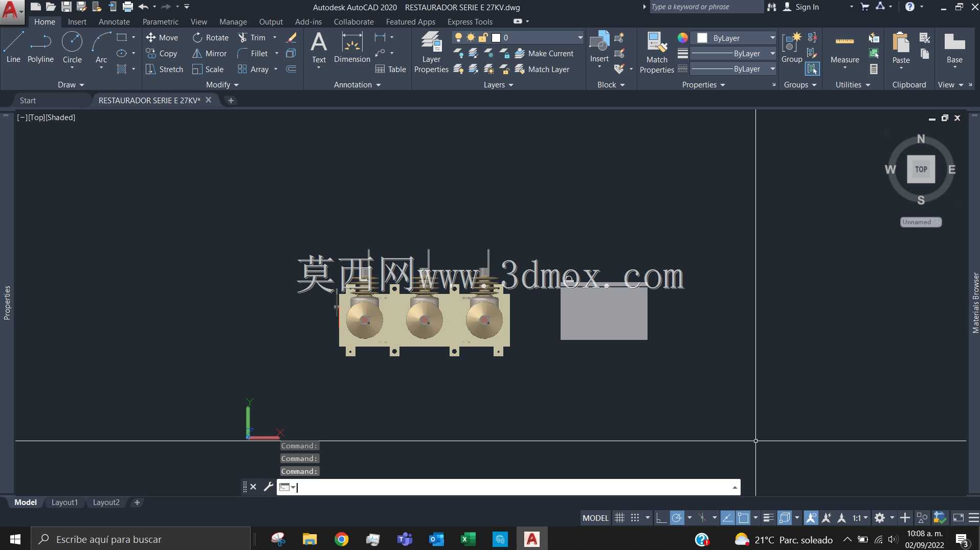Click Match Properties
The image size is (980, 550).
(x=657, y=52)
